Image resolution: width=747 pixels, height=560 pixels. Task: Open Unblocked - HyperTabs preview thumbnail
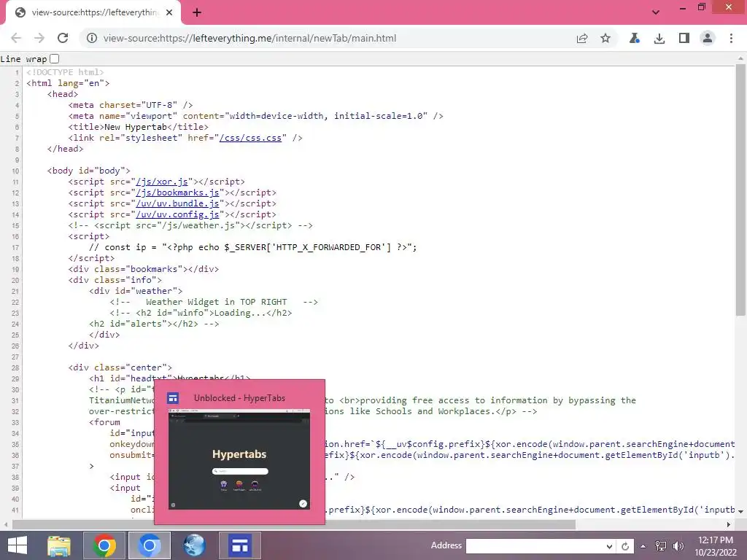tap(239, 459)
